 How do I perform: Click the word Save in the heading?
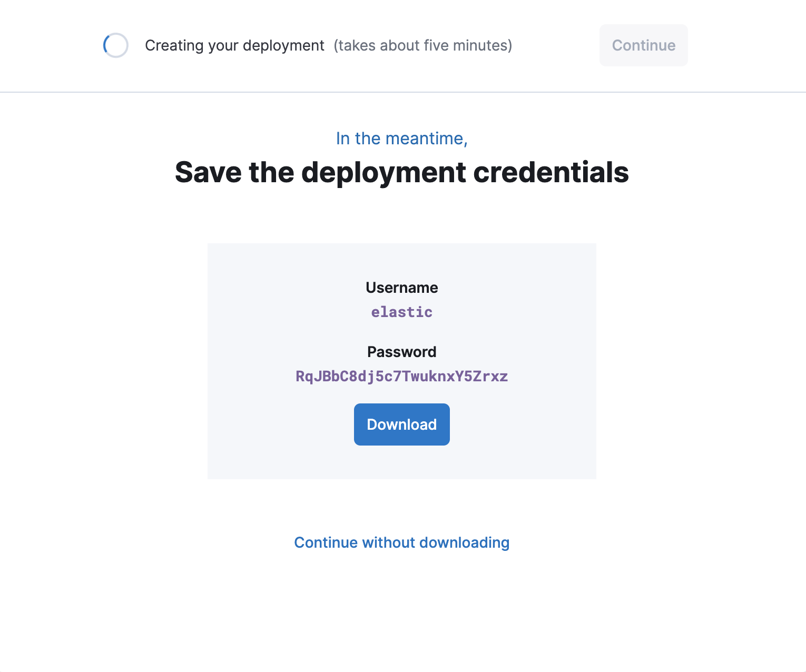pyautogui.click(x=208, y=173)
